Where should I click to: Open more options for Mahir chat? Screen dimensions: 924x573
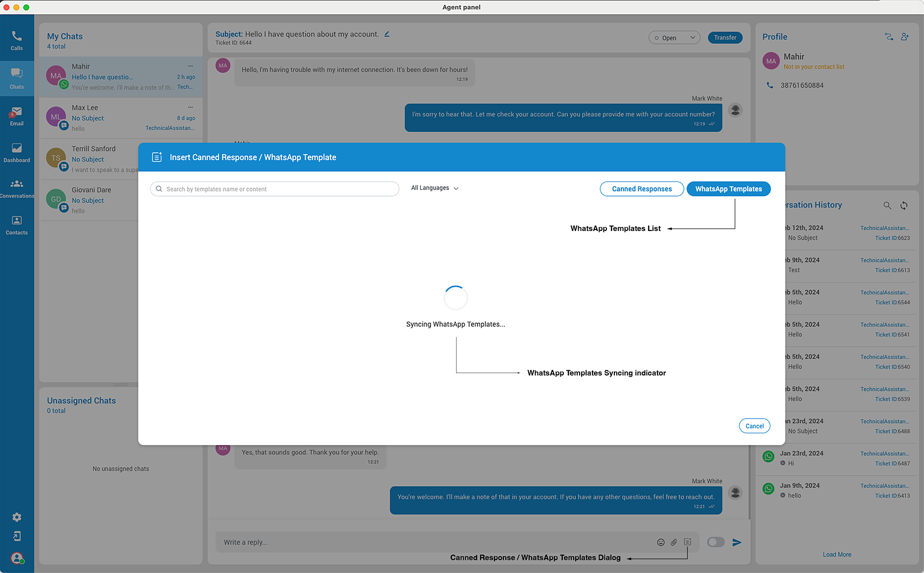pos(190,66)
